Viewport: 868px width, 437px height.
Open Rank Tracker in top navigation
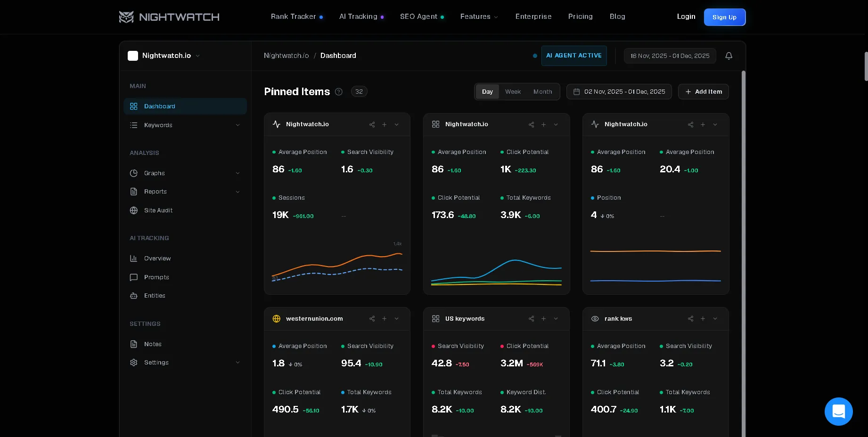pos(296,16)
